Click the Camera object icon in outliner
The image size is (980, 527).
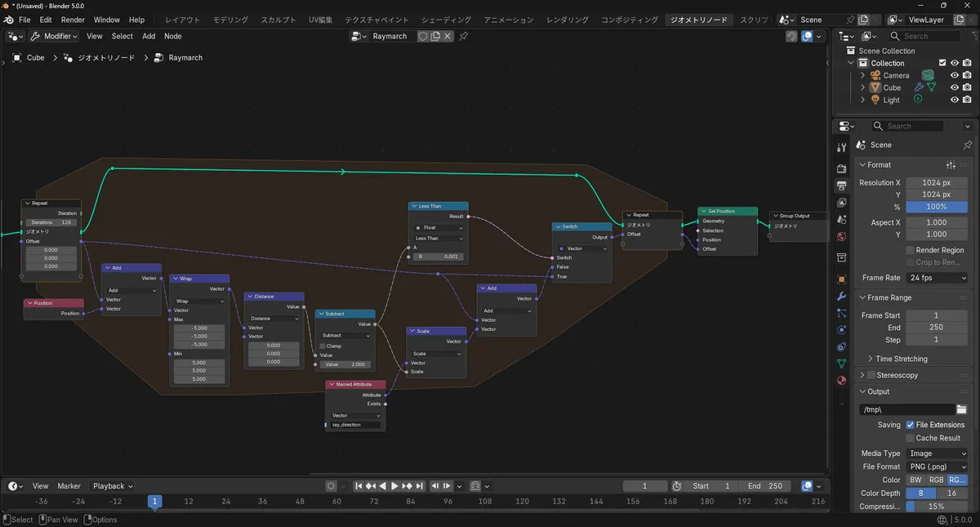(x=875, y=75)
